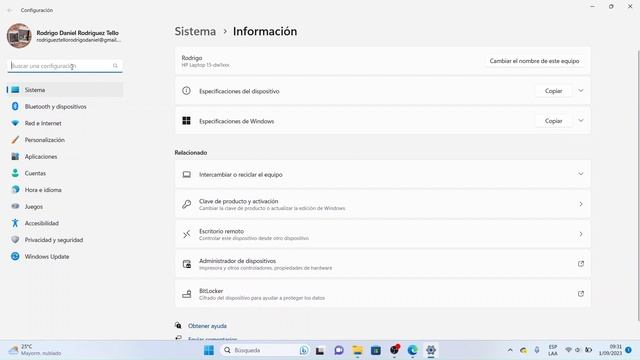This screenshot has width=640, height=360.
Task: Copy the Especificaciones de Windows
Action: point(553,121)
